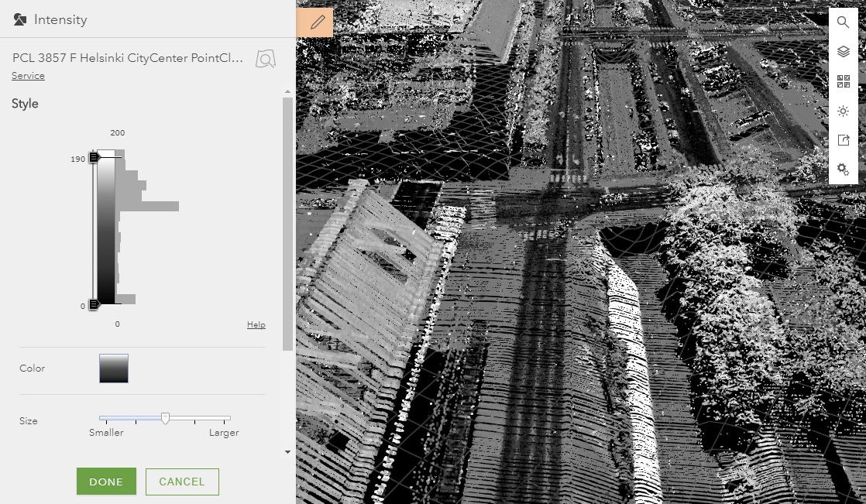Viewport: 866px width, 504px height.
Task: Click the maximum value 200 label
Action: [x=117, y=133]
